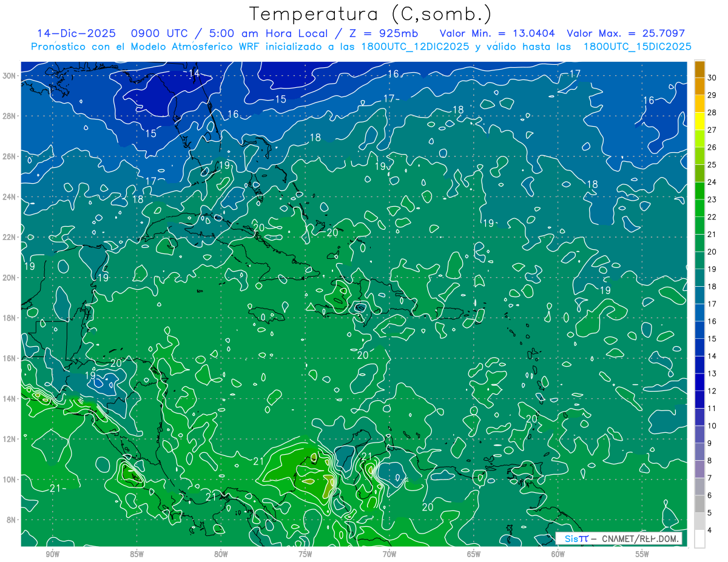728x562 pixels.
Task: Click the "55W" longitude axis label
Action: (642, 554)
